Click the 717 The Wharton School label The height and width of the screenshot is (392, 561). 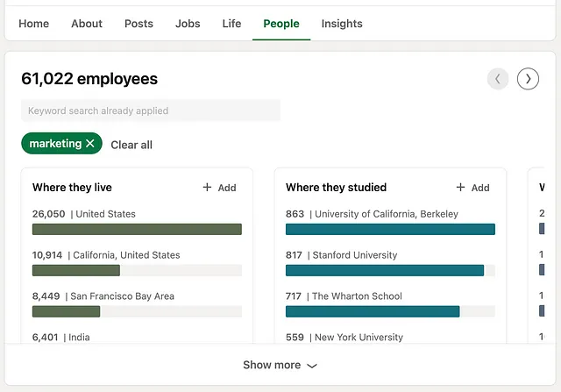344,296
